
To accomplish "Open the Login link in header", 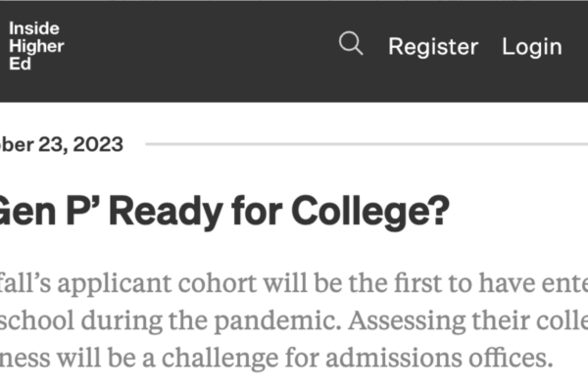I will (x=531, y=46).
